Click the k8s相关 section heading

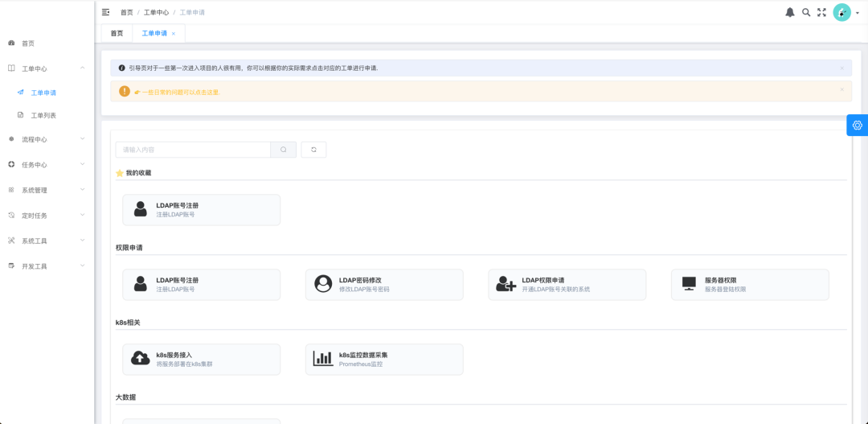128,323
